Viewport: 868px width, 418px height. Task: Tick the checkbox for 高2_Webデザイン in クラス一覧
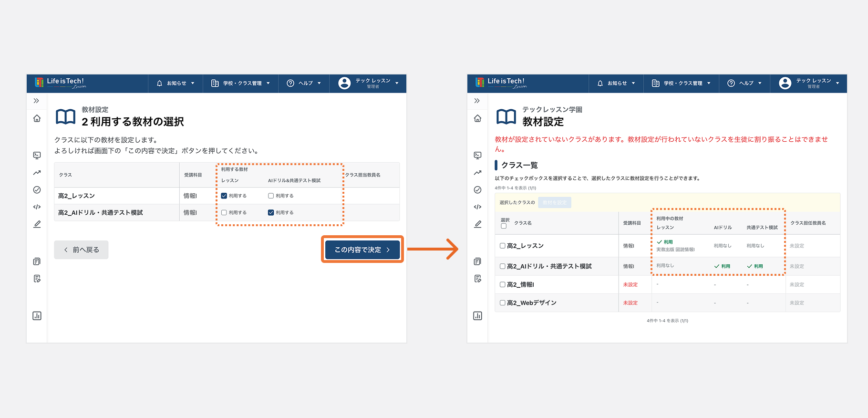503,303
